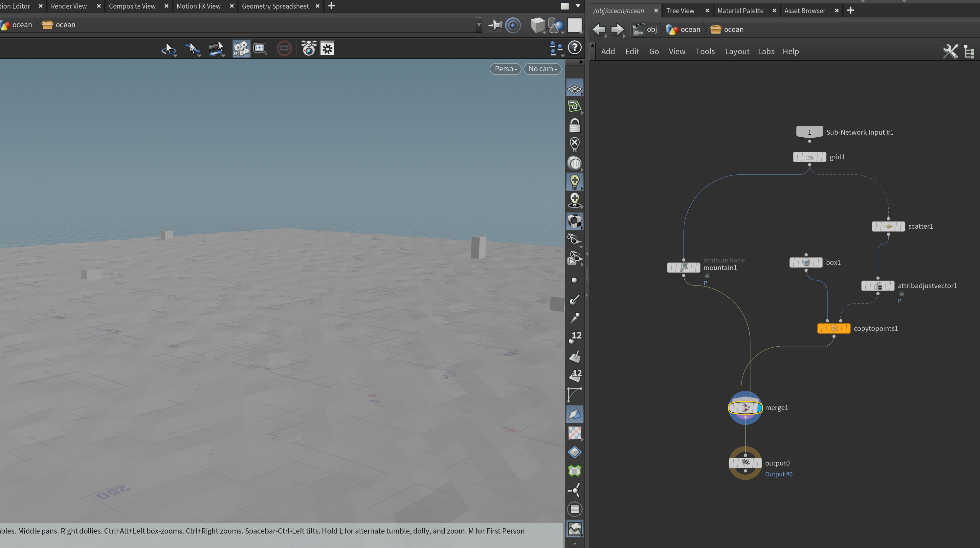The width and height of the screenshot is (980, 548).
Task: Select the output0 node
Action: click(x=745, y=463)
